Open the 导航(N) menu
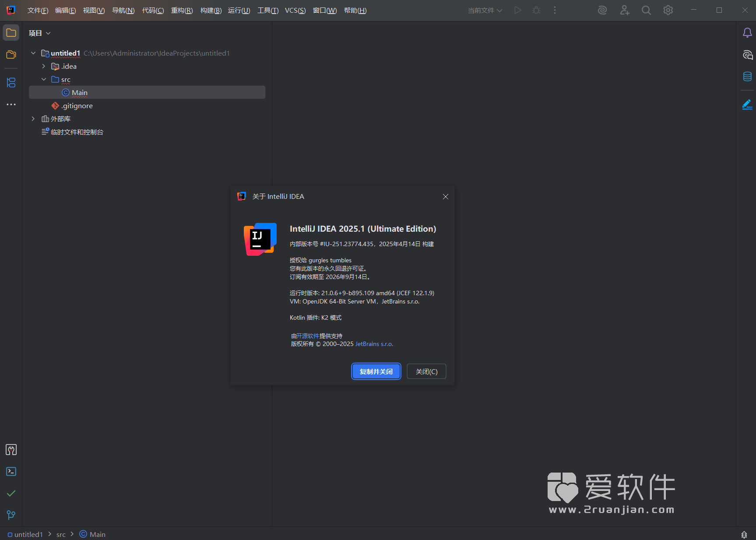The image size is (756, 540). point(123,11)
